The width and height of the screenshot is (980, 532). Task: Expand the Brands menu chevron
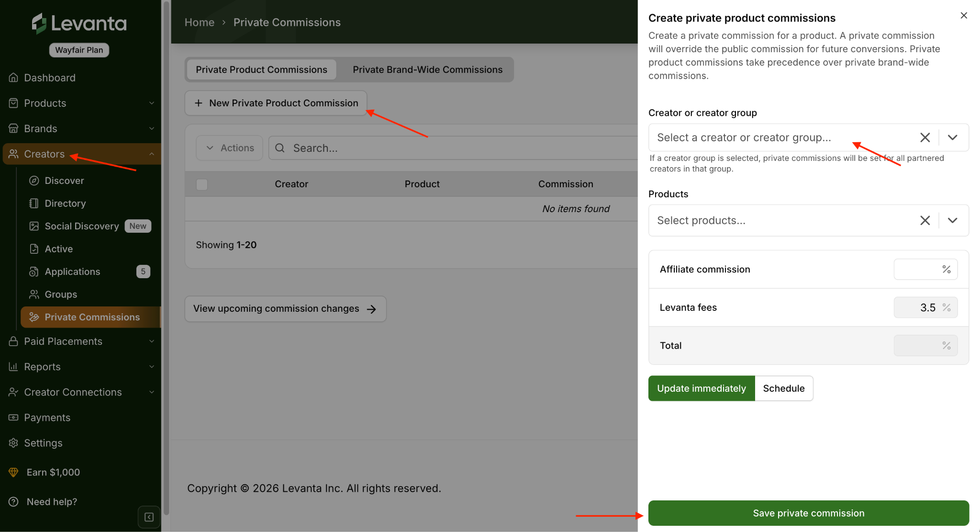(152, 128)
